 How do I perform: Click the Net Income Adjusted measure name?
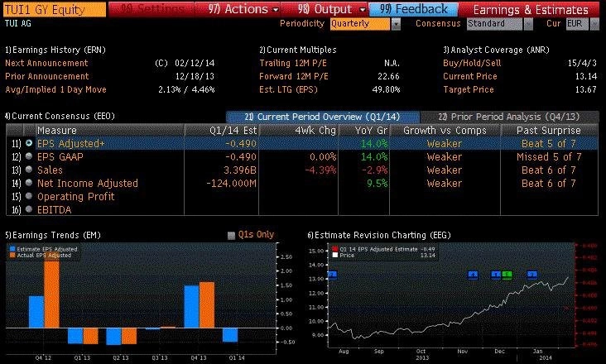click(x=88, y=184)
